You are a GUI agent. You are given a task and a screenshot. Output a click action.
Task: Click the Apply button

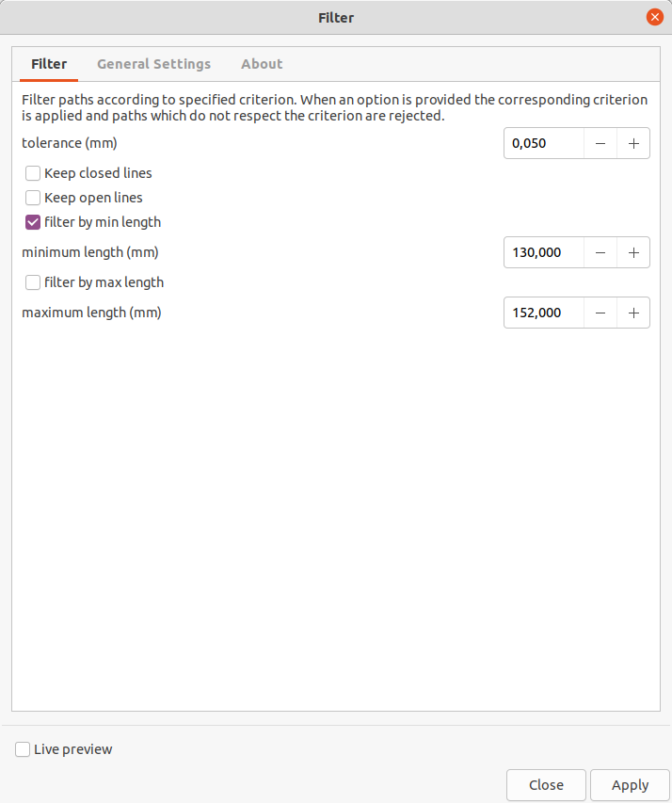click(x=630, y=785)
